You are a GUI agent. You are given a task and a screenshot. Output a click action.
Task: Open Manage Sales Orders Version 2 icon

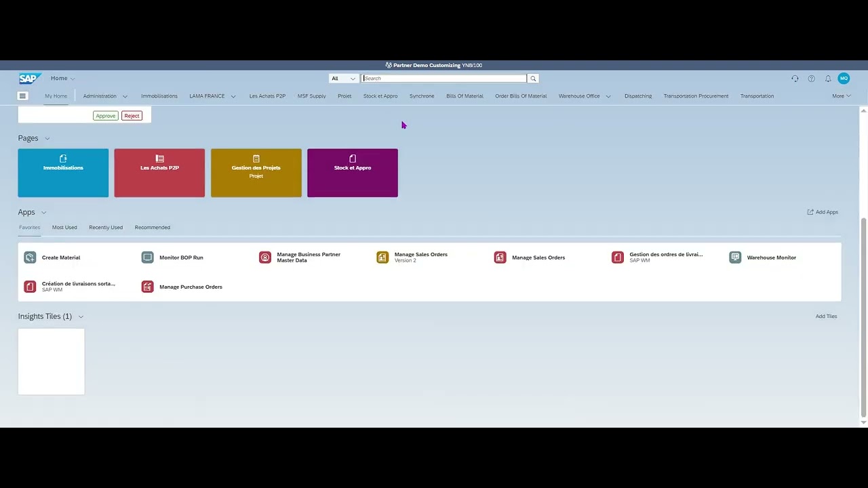click(x=382, y=258)
